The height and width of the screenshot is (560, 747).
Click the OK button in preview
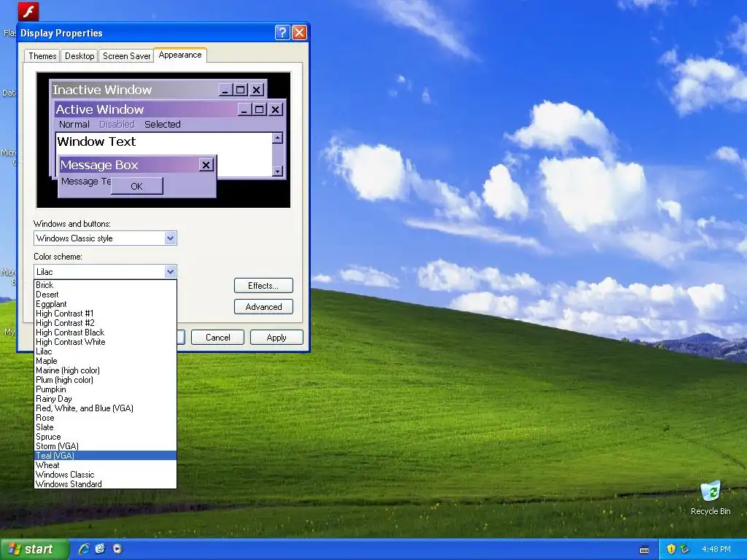pyautogui.click(x=136, y=186)
